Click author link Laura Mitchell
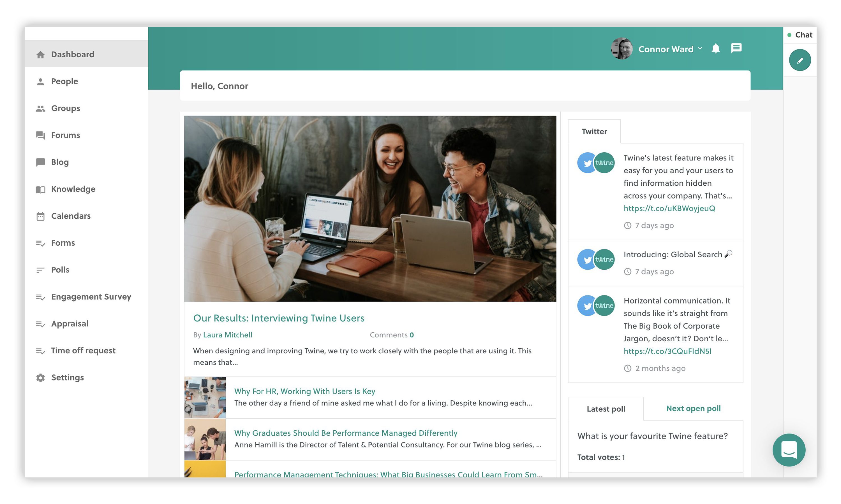841x504 pixels. click(227, 335)
